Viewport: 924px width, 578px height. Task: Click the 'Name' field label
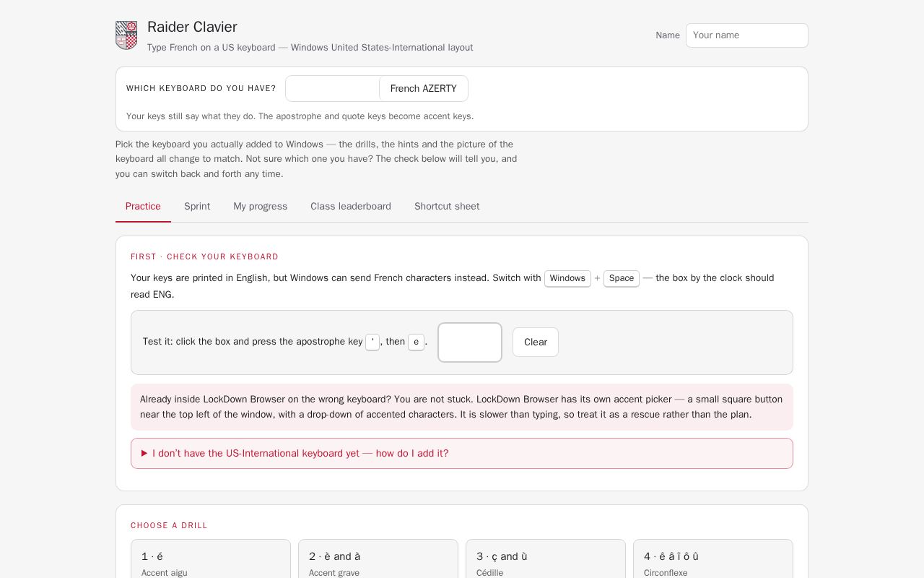pyautogui.click(x=668, y=35)
